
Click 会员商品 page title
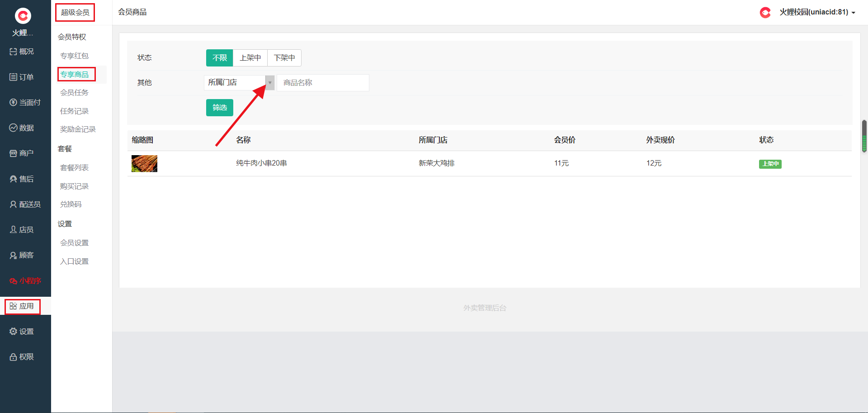point(132,12)
